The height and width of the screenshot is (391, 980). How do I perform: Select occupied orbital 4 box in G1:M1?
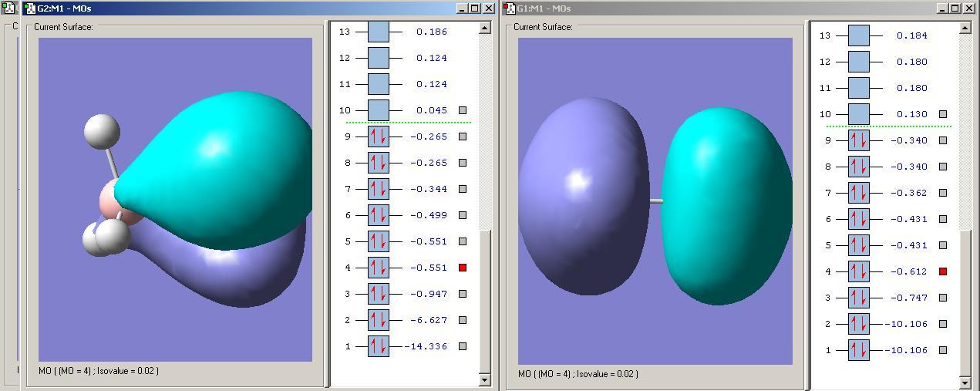point(859,271)
